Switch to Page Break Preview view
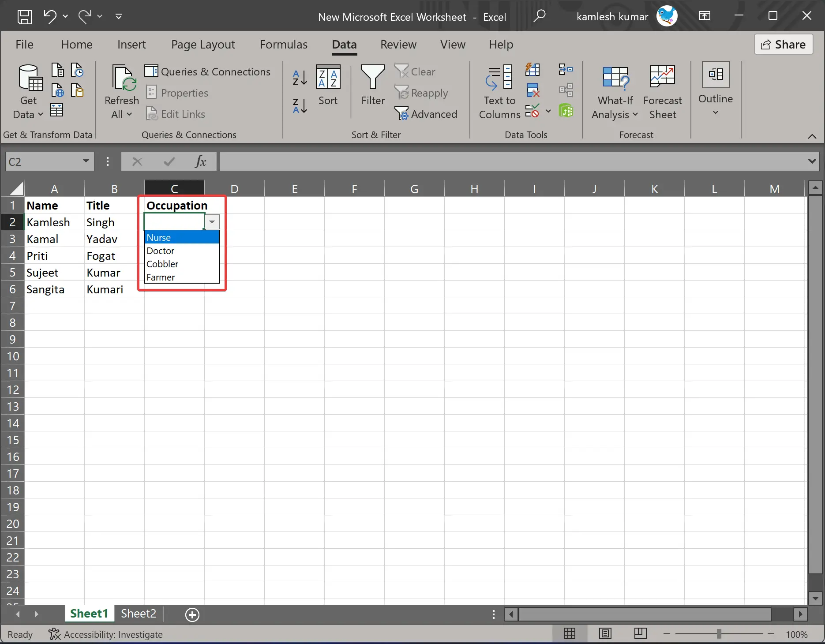The height and width of the screenshot is (644, 825). point(640,634)
